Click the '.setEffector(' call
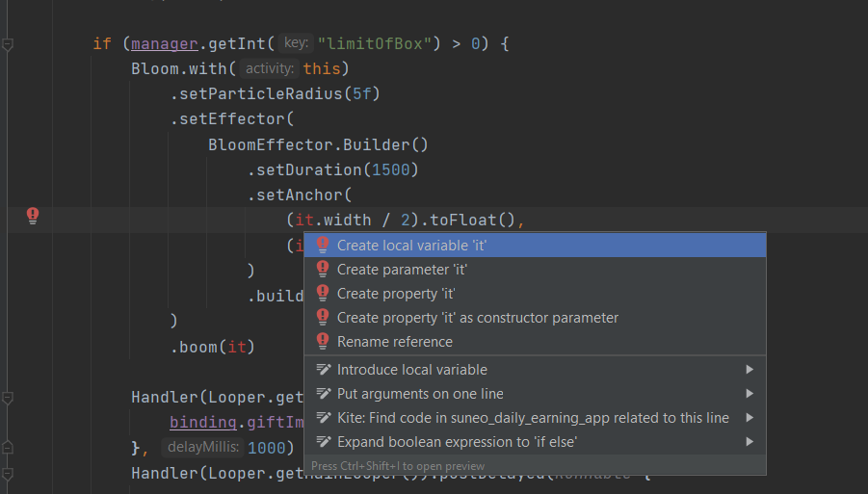 232,119
